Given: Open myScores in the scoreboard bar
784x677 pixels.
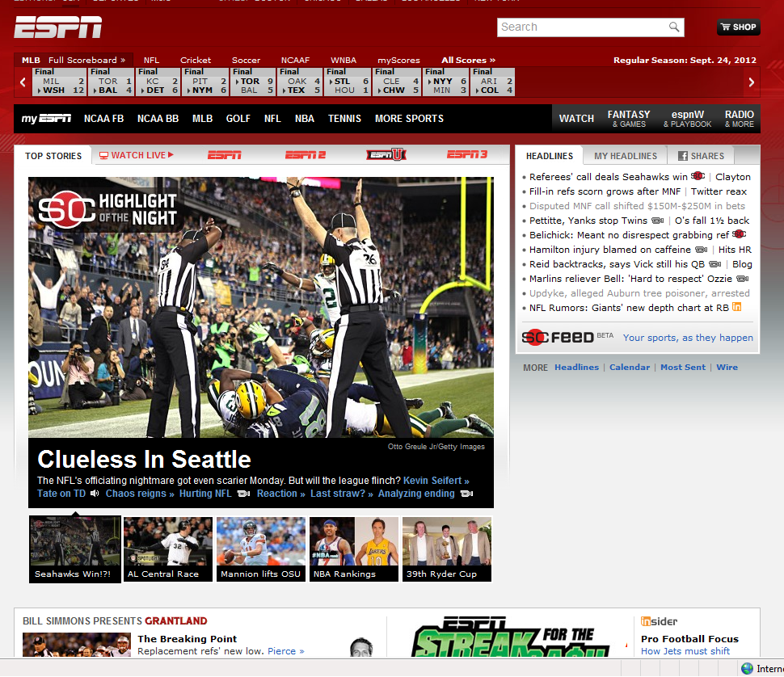Looking at the screenshot, I should click(x=398, y=60).
